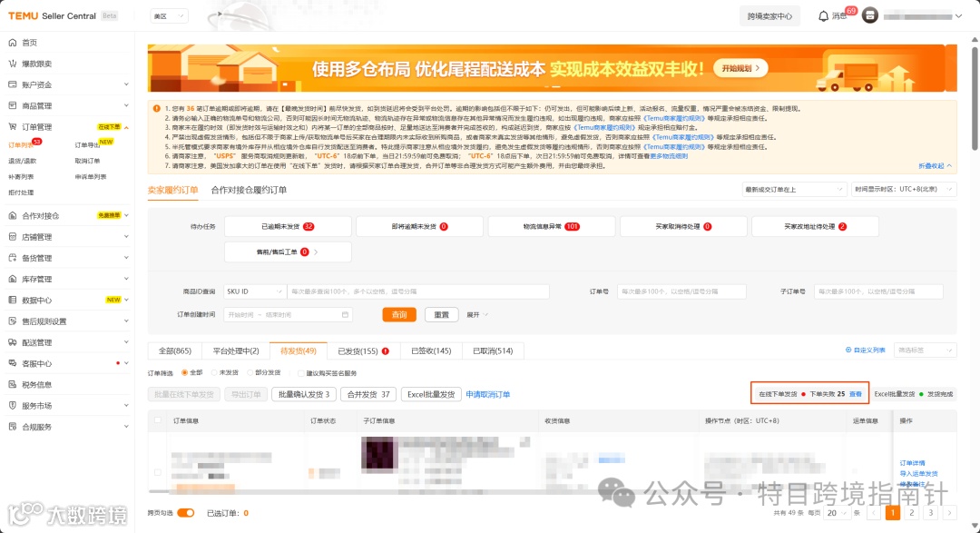Click the 申请取消订单 link
The image size is (980, 533).
[487, 394]
